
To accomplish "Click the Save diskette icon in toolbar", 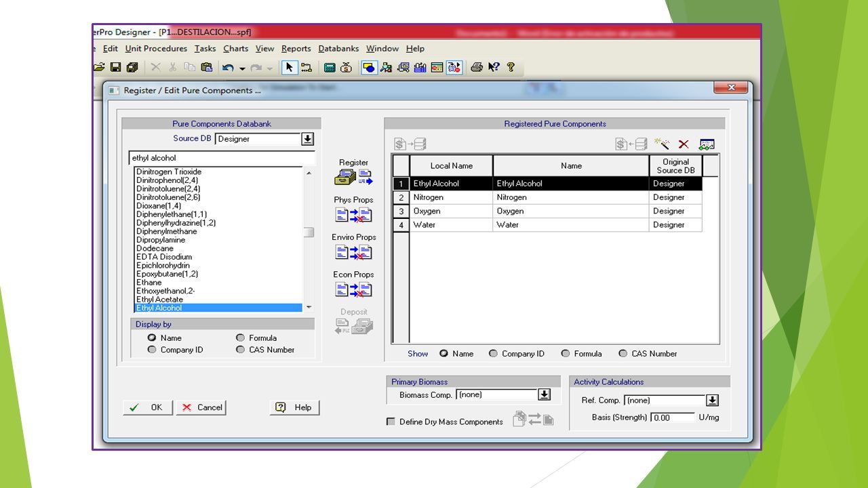I will pos(115,67).
